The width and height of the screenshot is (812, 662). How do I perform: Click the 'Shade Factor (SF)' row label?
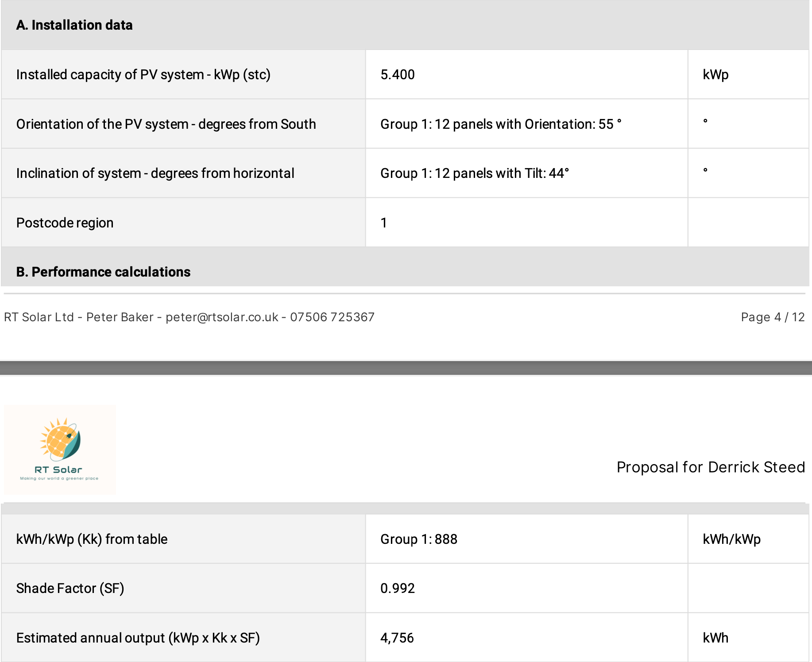[70, 589]
